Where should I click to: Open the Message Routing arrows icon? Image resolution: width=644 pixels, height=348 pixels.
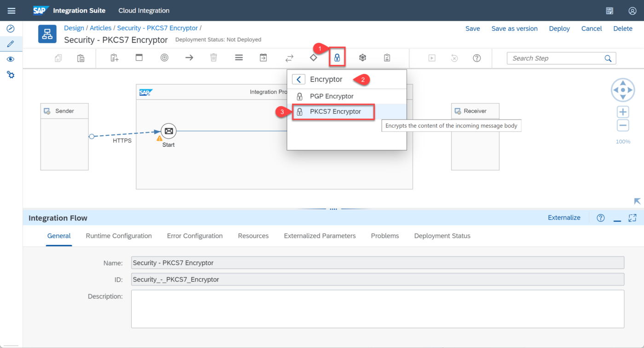pos(289,58)
